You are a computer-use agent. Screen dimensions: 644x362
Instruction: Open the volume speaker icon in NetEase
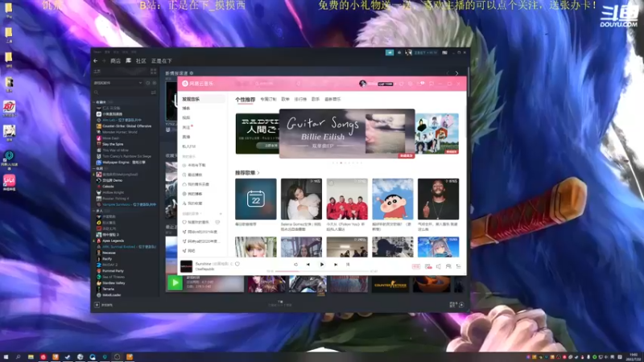(439, 266)
